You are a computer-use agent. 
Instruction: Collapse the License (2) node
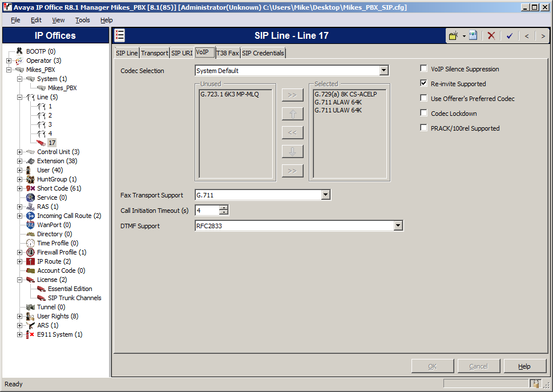pos(20,280)
